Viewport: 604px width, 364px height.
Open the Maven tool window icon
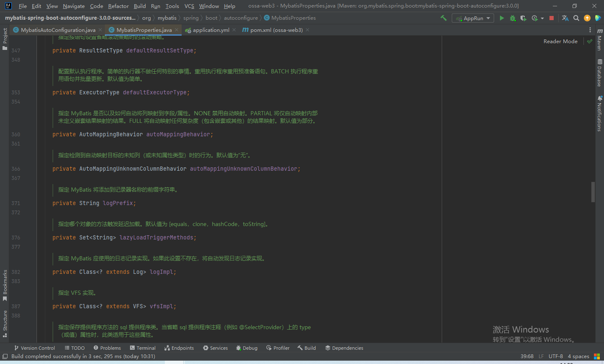(x=599, y=40)
